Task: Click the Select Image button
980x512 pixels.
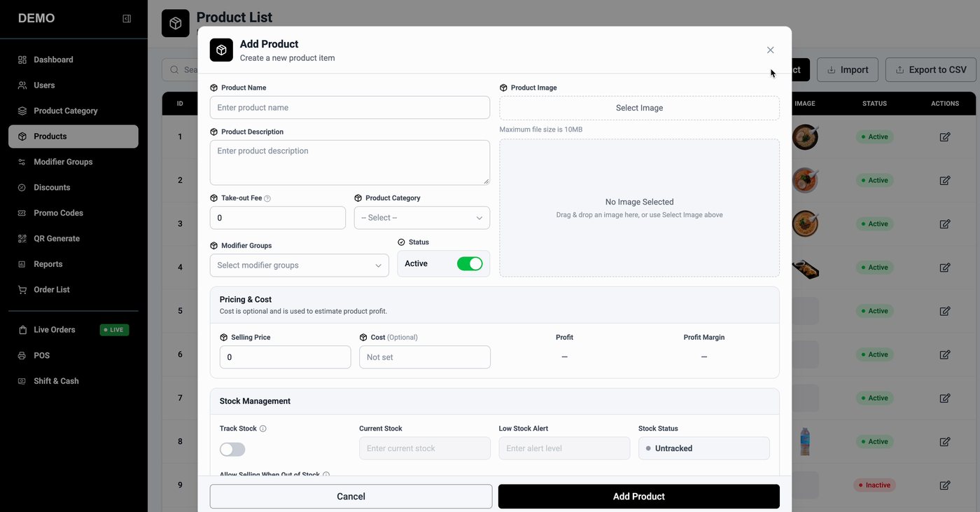Action: click(x=640, y=108)
